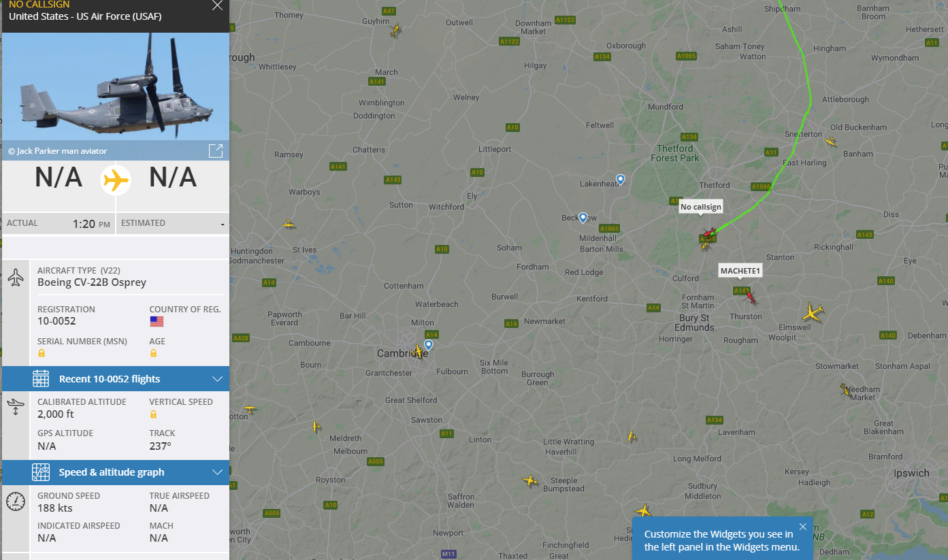Click the Mildenhall airport pin near Beck Row
Screen dimensions: 948x560
[x=583, y=218]
